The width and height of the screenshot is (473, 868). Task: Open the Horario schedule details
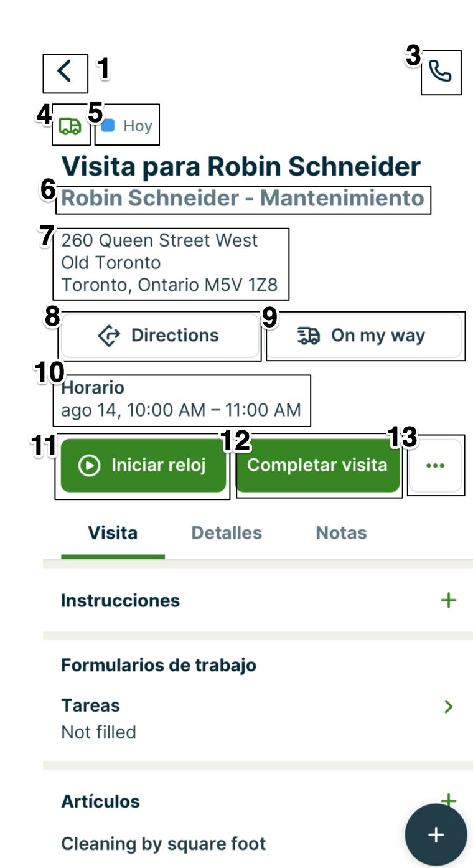pyautogui.click(x=181, y=400)
